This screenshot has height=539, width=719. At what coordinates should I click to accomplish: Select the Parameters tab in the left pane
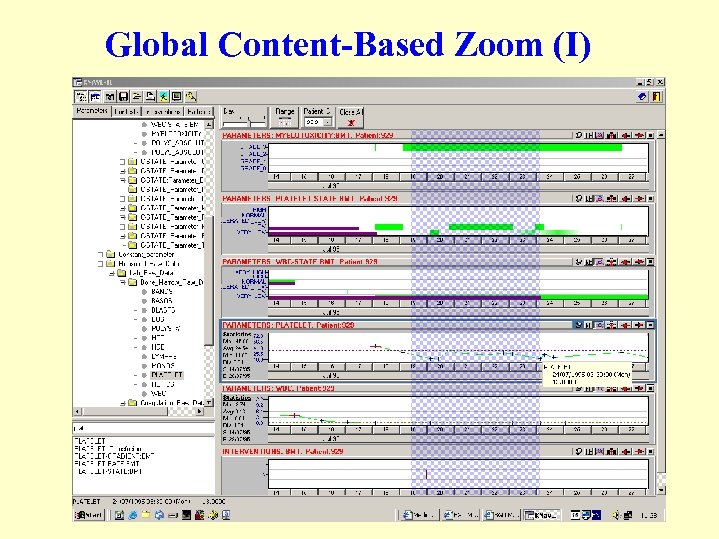(x=92, y=111)
